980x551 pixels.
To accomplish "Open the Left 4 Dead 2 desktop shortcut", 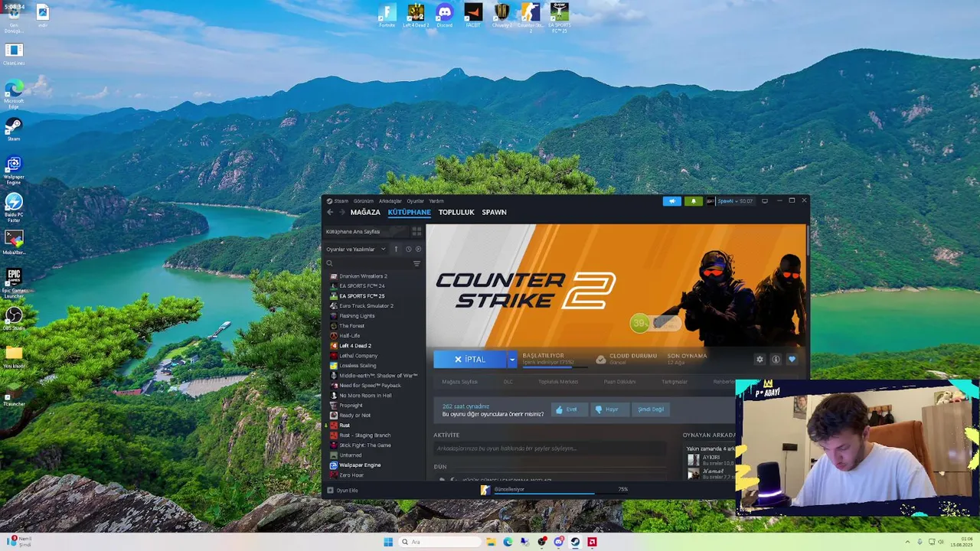I will tap(416, 15).
